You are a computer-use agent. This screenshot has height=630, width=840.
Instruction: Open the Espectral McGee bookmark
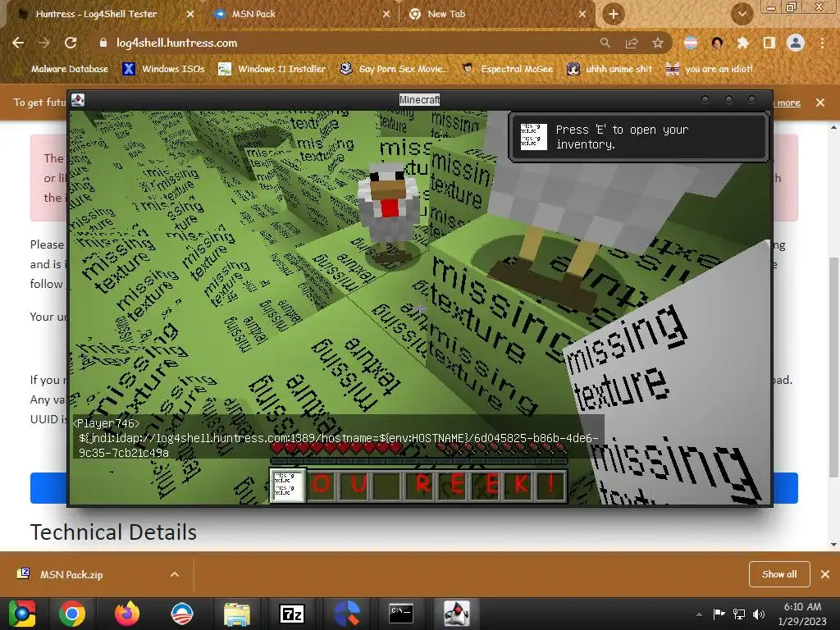pyautogui.click(x=507, y=69)
